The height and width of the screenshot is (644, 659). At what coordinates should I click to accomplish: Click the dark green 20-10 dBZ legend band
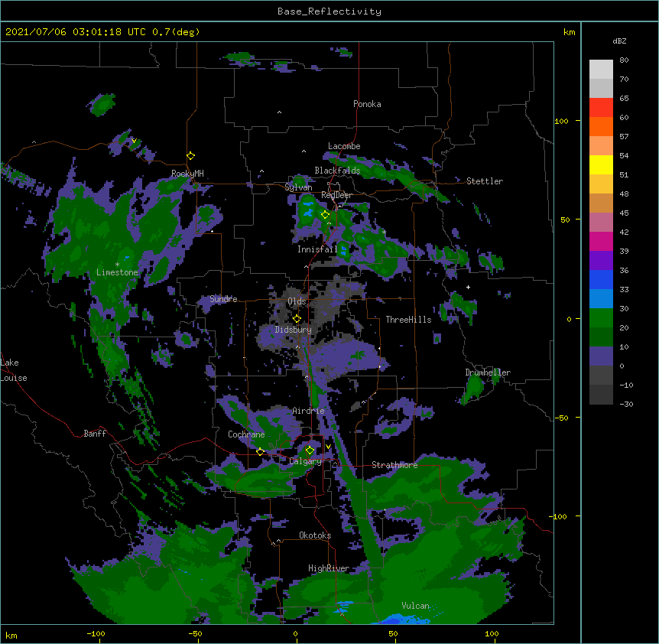[x=601, y=337]
